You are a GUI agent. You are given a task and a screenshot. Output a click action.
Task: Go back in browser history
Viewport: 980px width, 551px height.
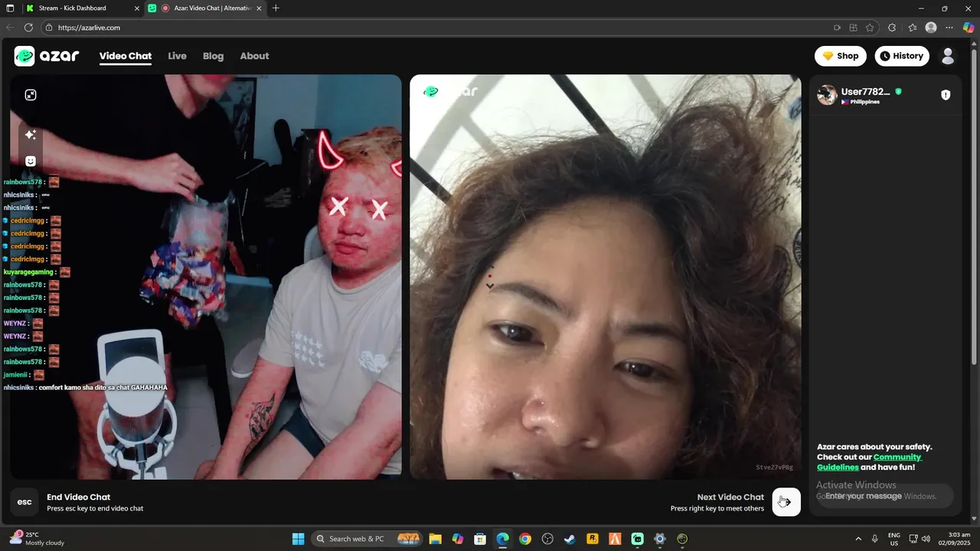tap(10, 28)
